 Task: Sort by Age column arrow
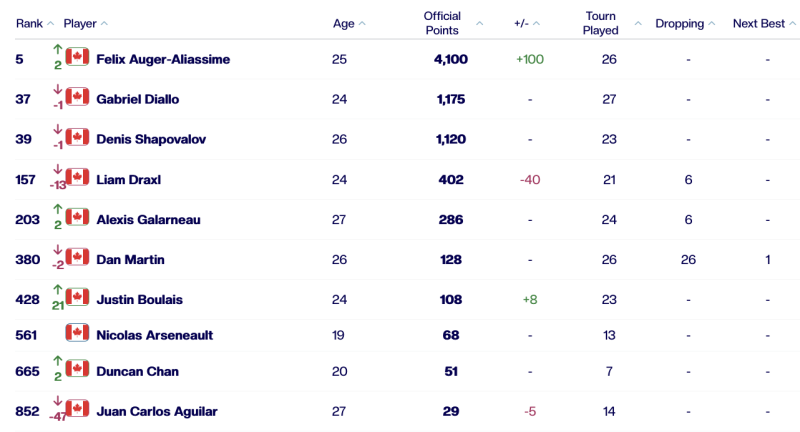(x=362, y=24)
